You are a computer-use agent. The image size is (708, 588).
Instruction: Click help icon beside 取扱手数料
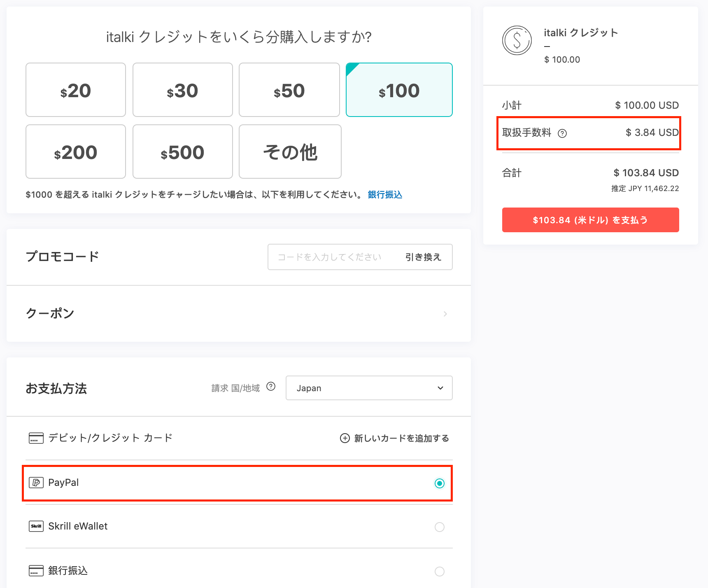pyautogui.click(x=562, y=133)
